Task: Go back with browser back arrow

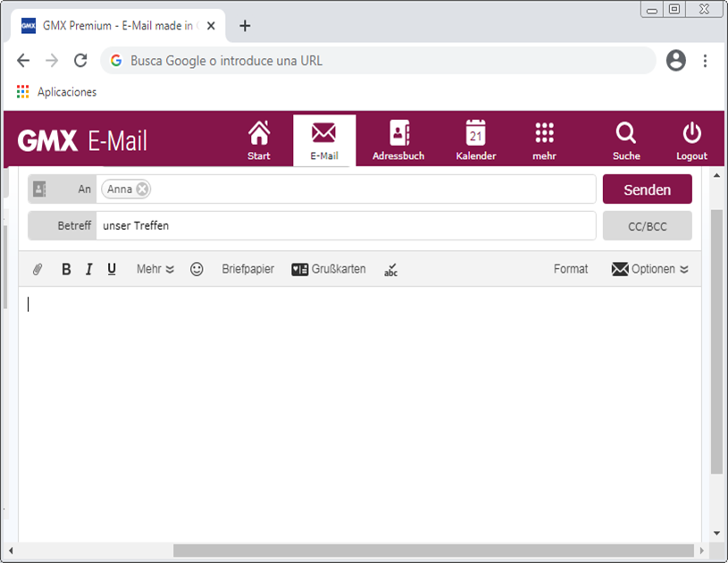Action: [23, 61]
